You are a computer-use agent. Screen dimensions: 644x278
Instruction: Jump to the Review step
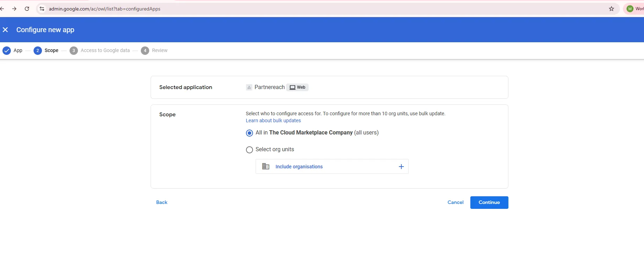coord(160,50)
